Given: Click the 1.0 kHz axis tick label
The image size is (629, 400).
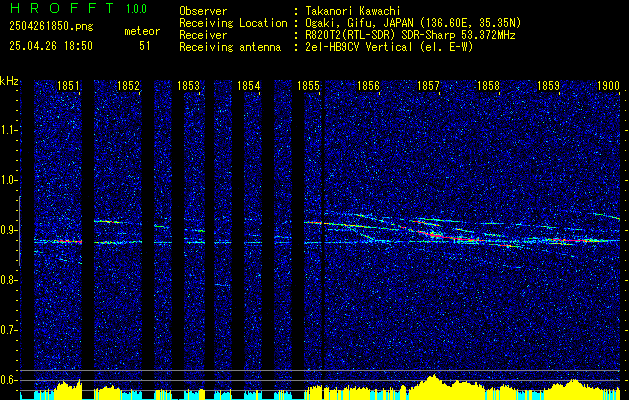Looking at the screenshot, I should coord(7,181).
